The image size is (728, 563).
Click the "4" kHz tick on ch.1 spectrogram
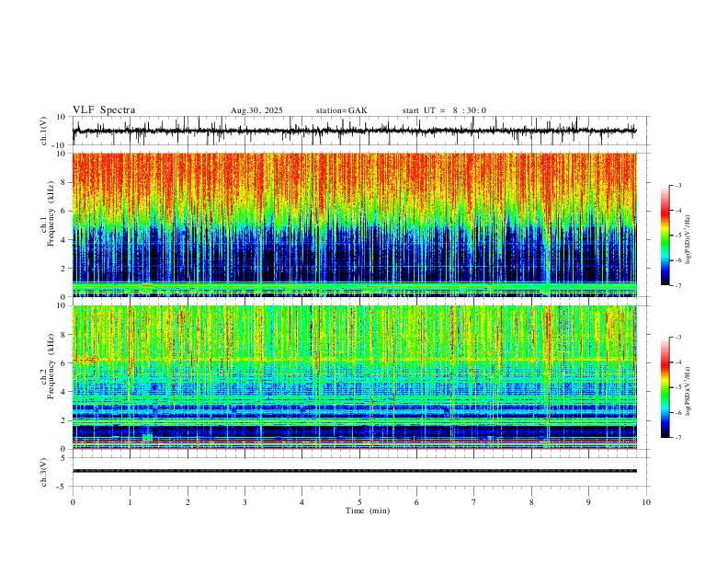coord(64,240)
